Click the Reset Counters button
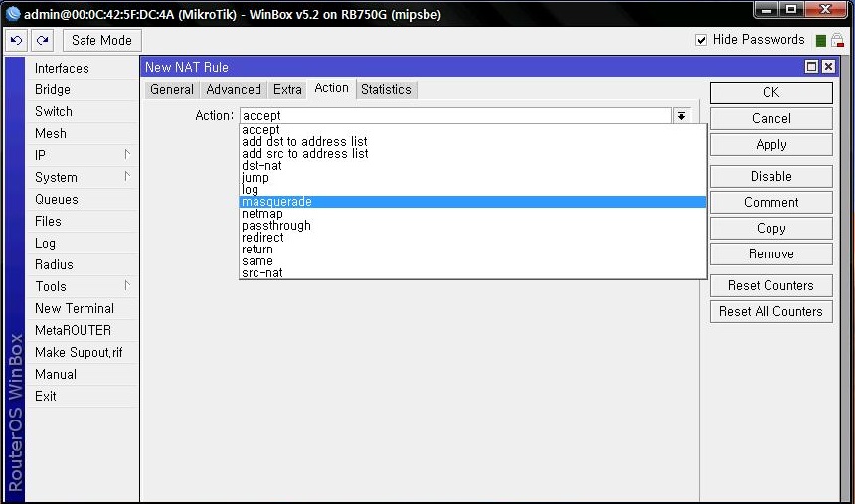 [771, 285]
